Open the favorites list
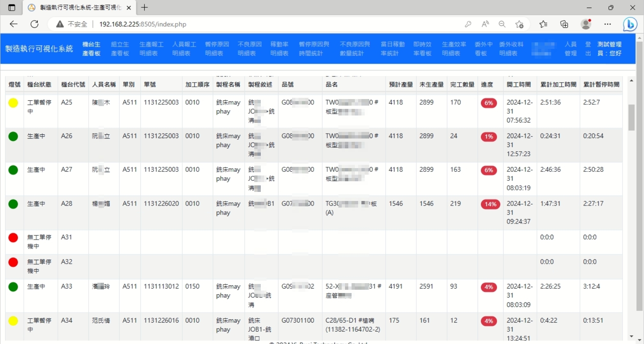Screen dimensions: 644x344 pyautogui.click(x=543, y=24)
